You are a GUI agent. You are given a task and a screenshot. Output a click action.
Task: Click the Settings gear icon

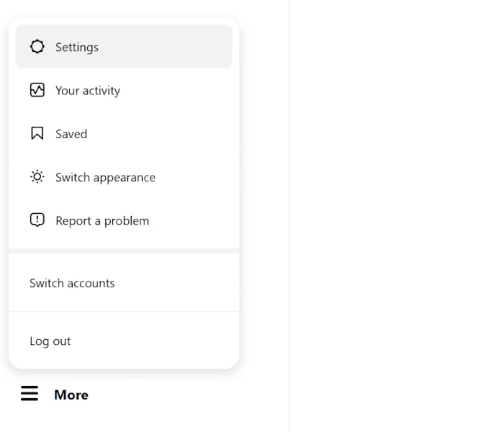(x=37, y=47)
